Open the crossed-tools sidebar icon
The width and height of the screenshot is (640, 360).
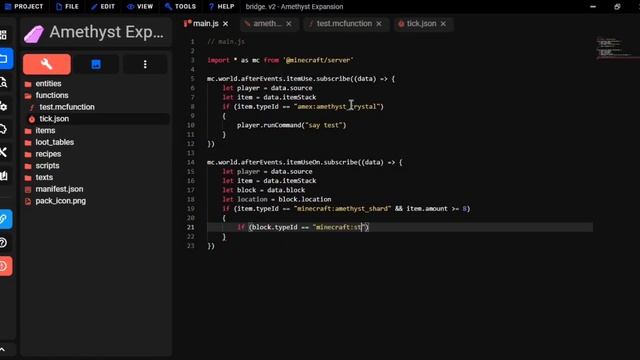[x=4, y=153]
